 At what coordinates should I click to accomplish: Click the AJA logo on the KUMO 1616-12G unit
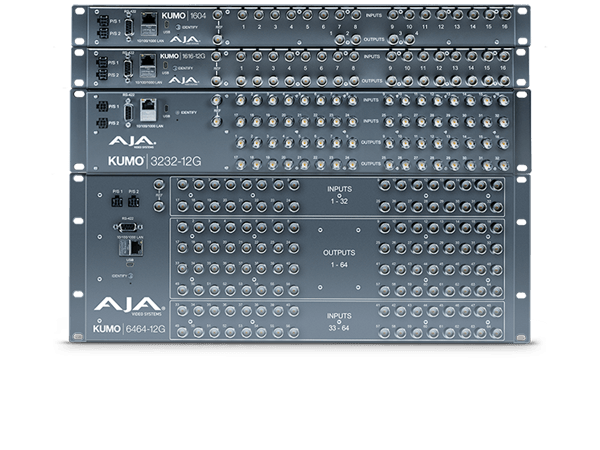[183, 80]
